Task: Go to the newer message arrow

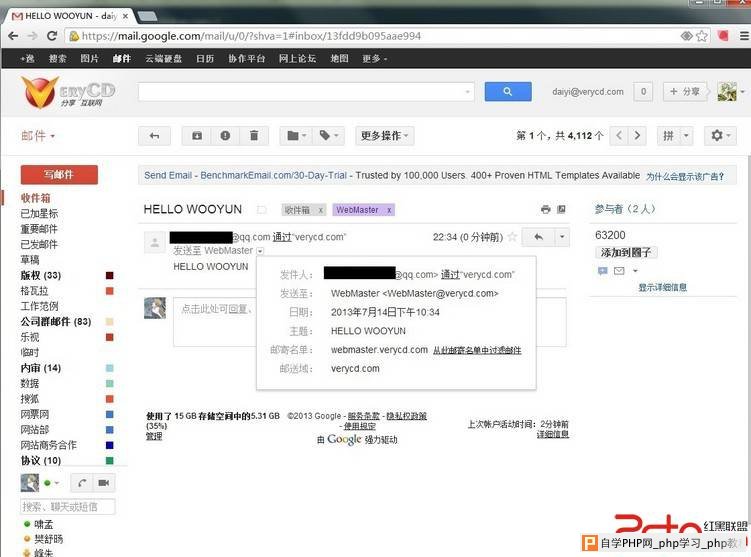Action: 619,136
